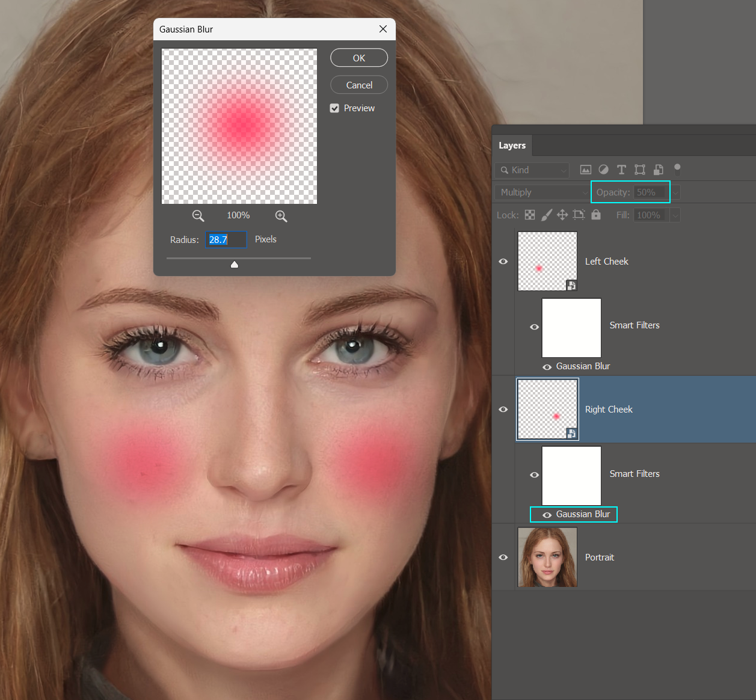Switch to the Layers tab
This screenshot has width=756, height=700.
pyautogui.click(x=512, y=145)
